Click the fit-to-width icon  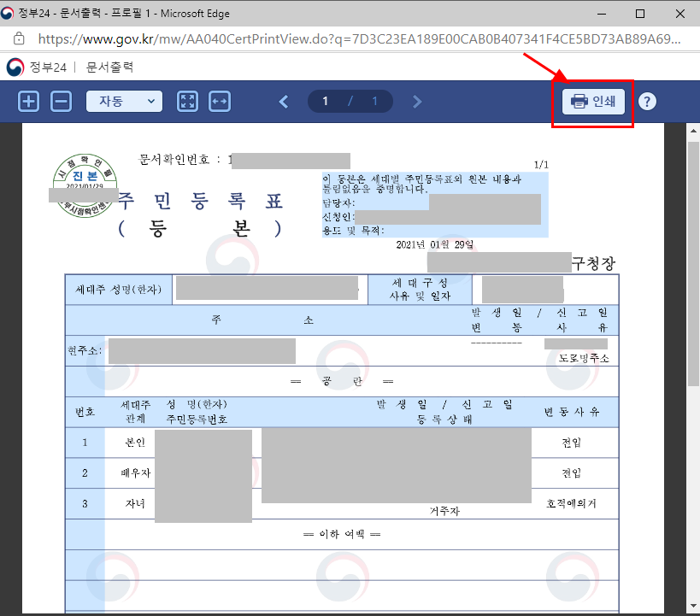pyautogui.click(x=220, y=102)
